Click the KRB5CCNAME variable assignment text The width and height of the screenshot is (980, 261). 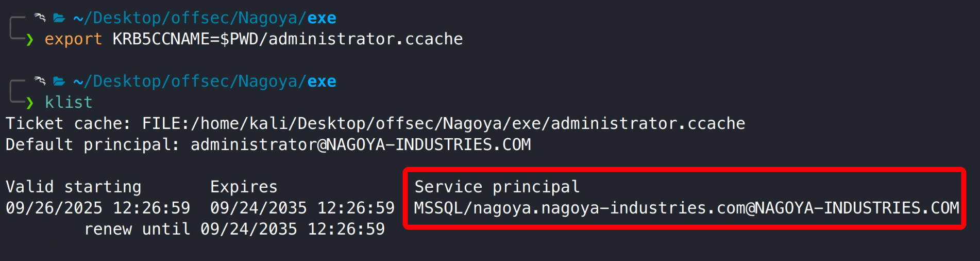coord(288,39)
